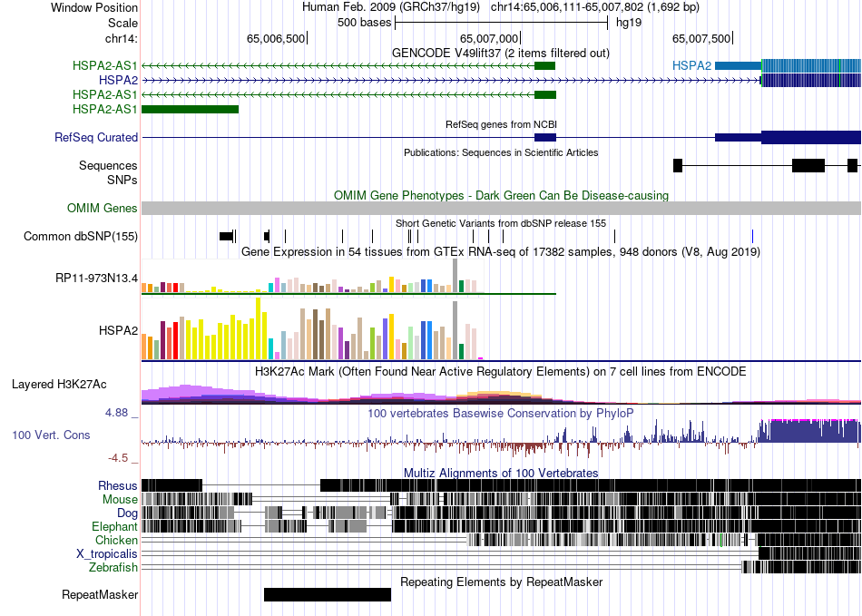Click the GTEx Gene Expression track title
This screenshot has height=616, width=862.
(x=501, y=251)
